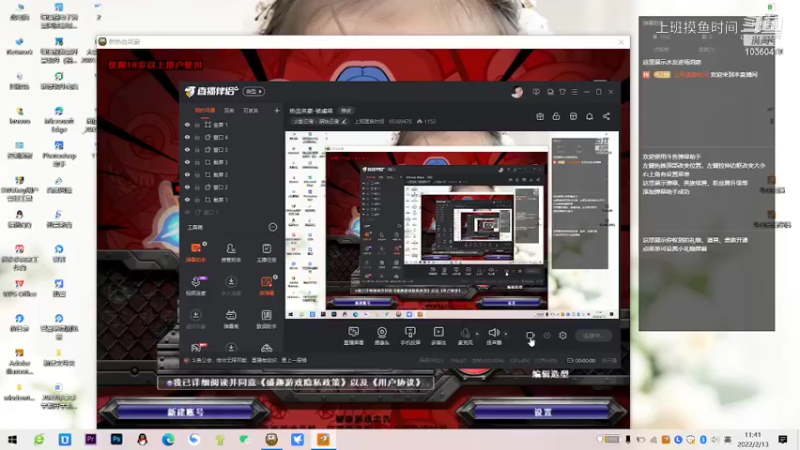
Task: Open Premiere Pro from the taskbar
Action: pos(91,439)
